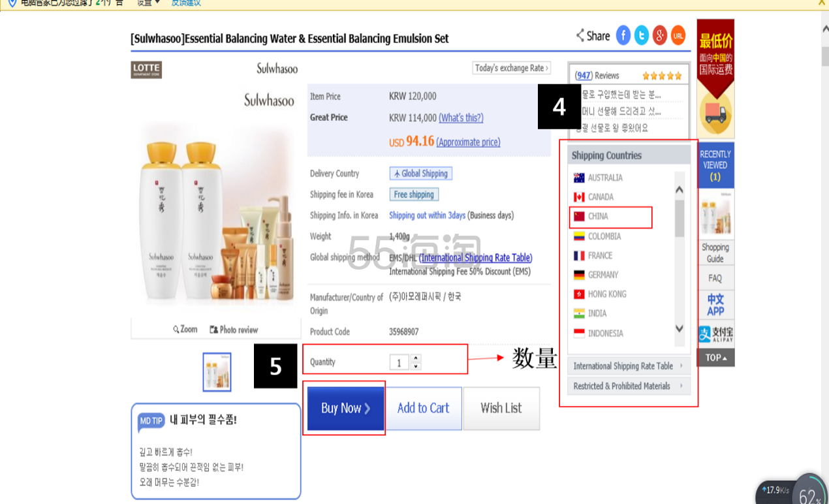Click Free shipping badge

click(x=414, y=195)
